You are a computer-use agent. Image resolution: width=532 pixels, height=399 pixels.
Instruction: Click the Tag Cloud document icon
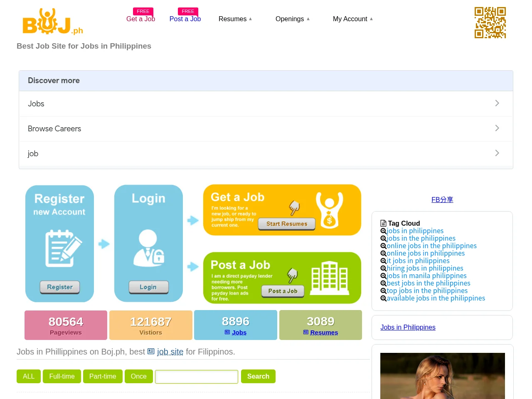[383, 224]
